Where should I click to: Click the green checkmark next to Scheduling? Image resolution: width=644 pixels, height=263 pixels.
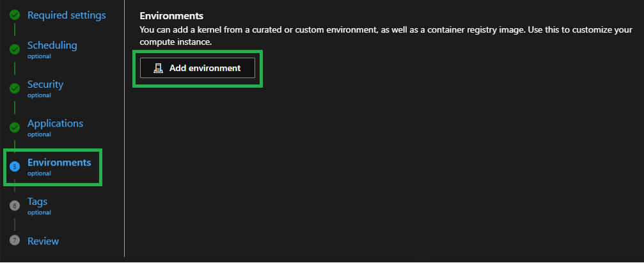pos(15,49)
